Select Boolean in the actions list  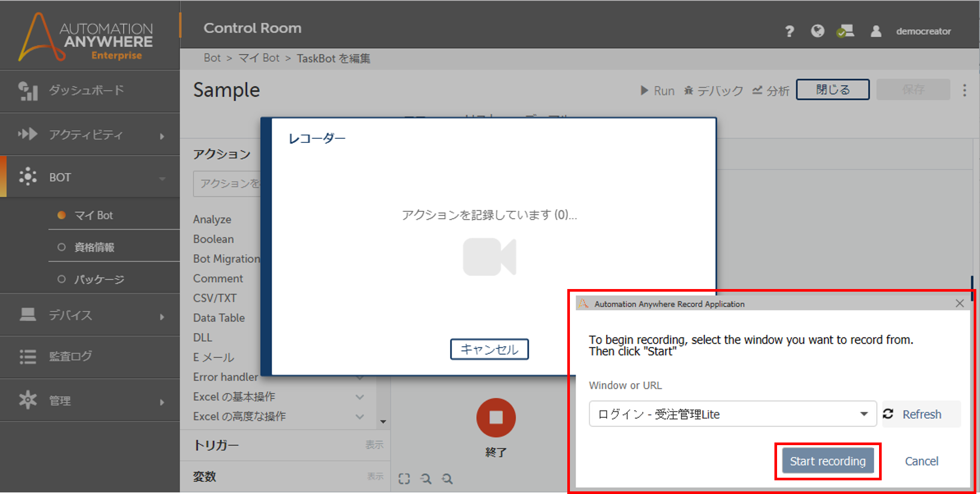[x=213, y=239]
